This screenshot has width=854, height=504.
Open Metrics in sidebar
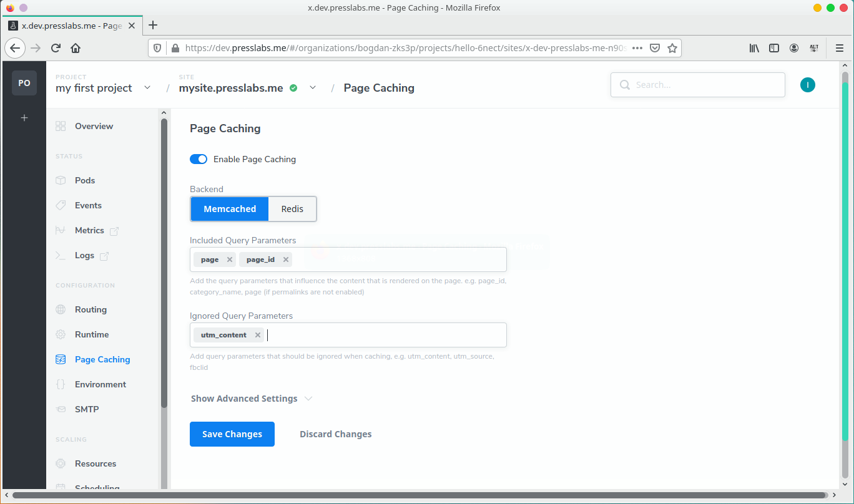click(89, 230)
